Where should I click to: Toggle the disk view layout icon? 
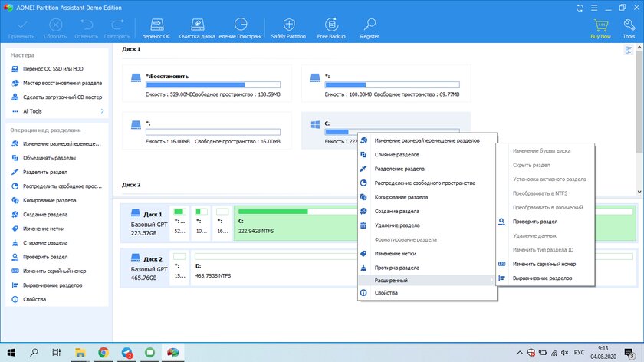[629, 50]
